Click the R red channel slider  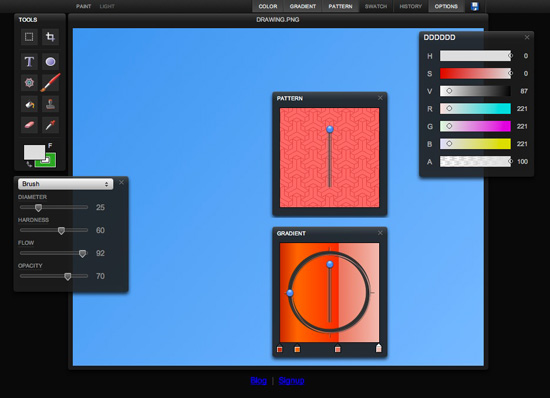coord(475,109)
